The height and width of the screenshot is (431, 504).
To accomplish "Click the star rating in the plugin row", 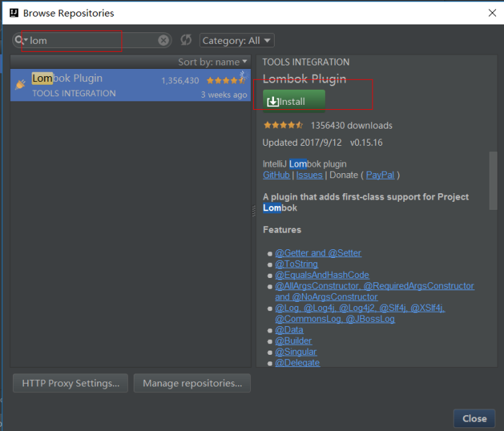I will point(226,80).
